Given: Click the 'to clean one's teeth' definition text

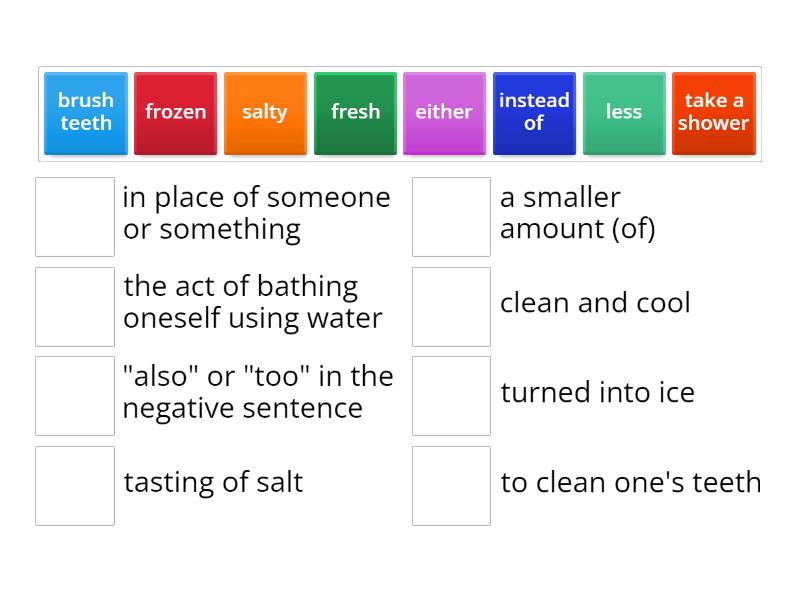Looking at the screenshot, I should (630, 482).
